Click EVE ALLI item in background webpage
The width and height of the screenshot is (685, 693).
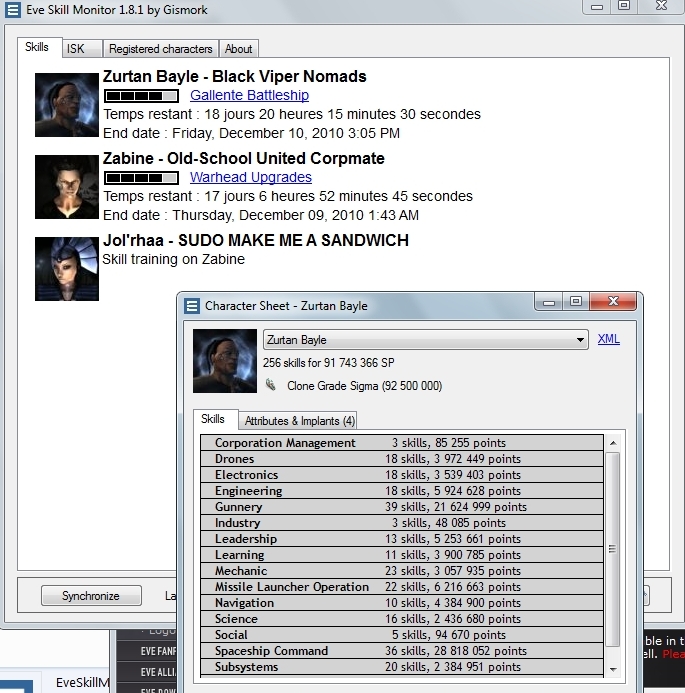(x=158, y=672)
